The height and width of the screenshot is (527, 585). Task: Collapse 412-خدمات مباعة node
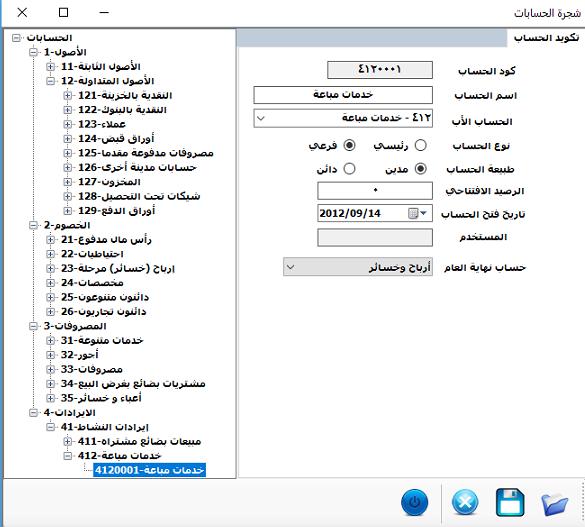(68, 456)
